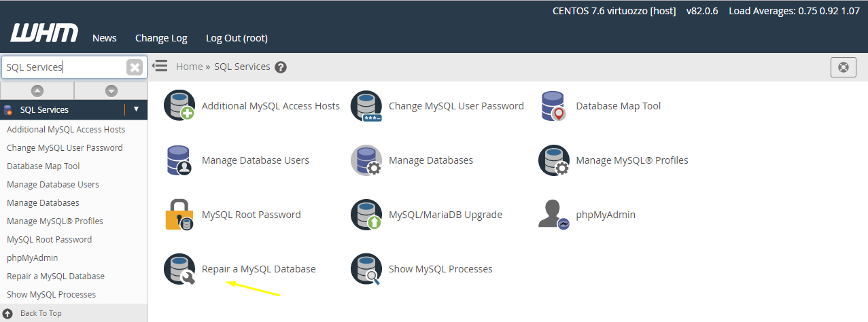Click the v82.0.6 version text

[702, 11]
